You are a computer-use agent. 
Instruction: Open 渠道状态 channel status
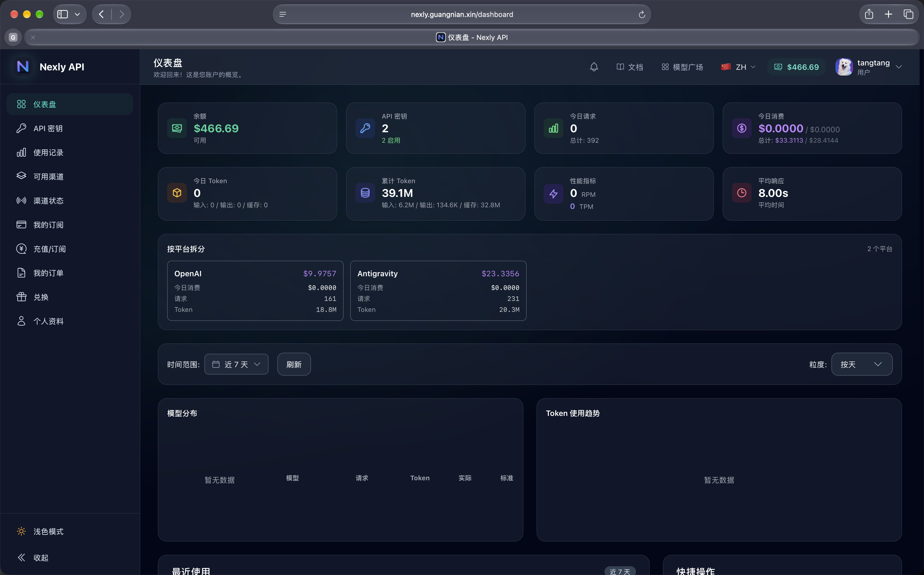[x=70, y=200]
